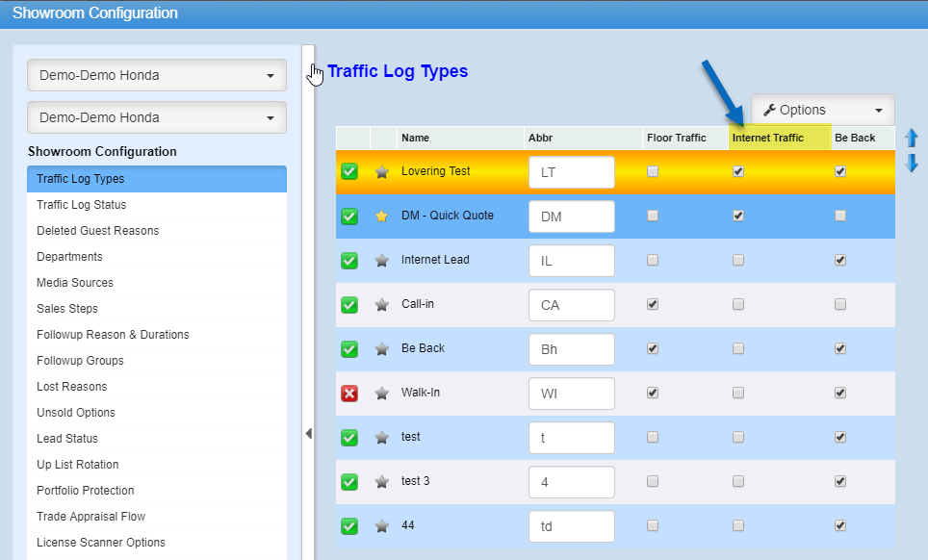Open the Options dropdown button
928x560 pixels.
point(822,110)
